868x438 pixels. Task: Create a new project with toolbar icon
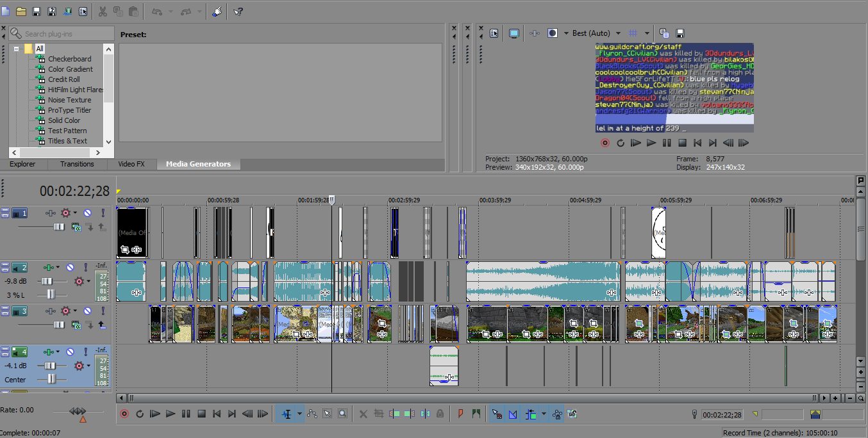tap(5, 12)
